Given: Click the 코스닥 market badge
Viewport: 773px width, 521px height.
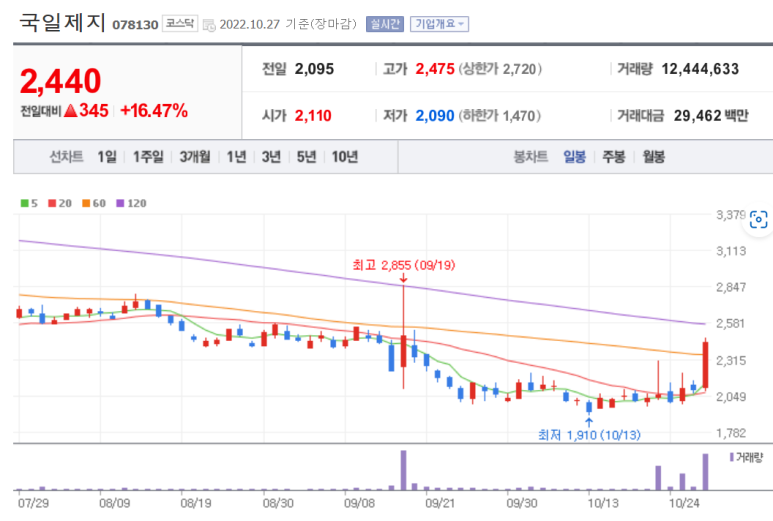Looking at the screenshot, I should tap(179, 23).
